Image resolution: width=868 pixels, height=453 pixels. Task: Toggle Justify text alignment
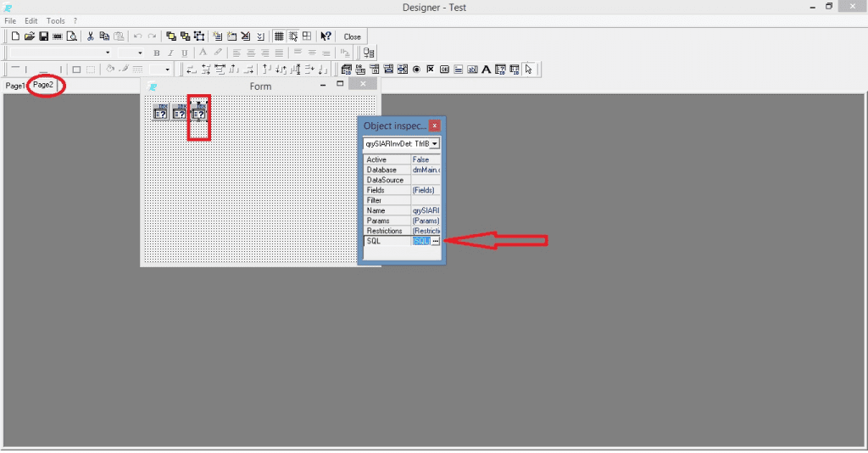pos(279,53)
